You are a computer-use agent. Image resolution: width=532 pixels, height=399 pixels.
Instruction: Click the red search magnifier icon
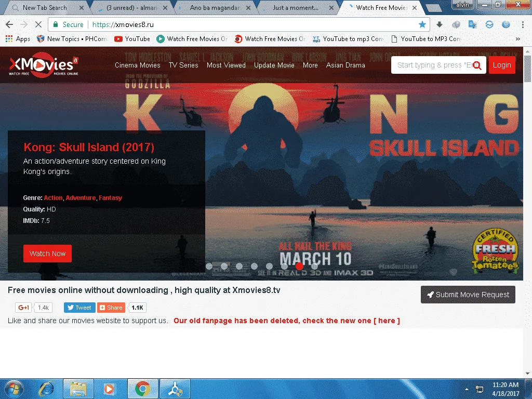click(x=477, y=65)
